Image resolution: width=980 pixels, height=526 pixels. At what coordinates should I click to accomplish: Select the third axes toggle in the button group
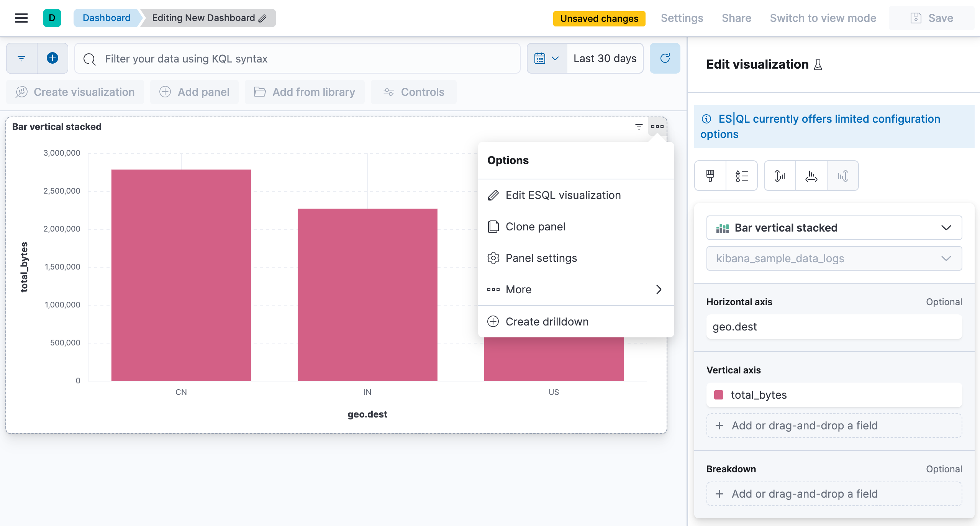coord(842,176)
